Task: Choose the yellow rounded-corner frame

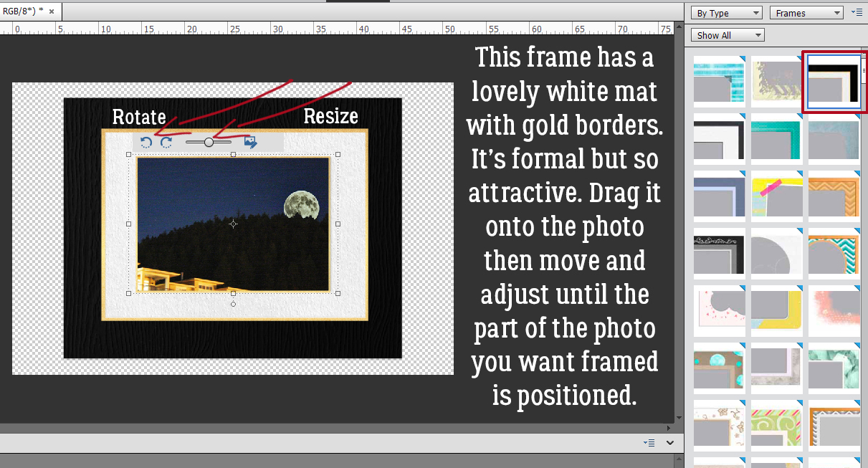Action: coord(776,311)
